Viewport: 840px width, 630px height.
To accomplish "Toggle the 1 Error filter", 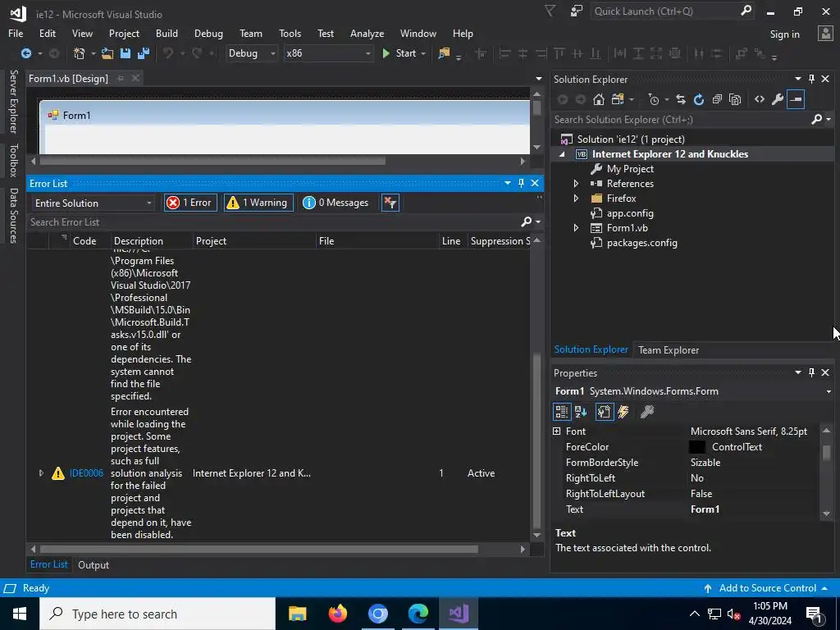I will click(x=190, y=203).
